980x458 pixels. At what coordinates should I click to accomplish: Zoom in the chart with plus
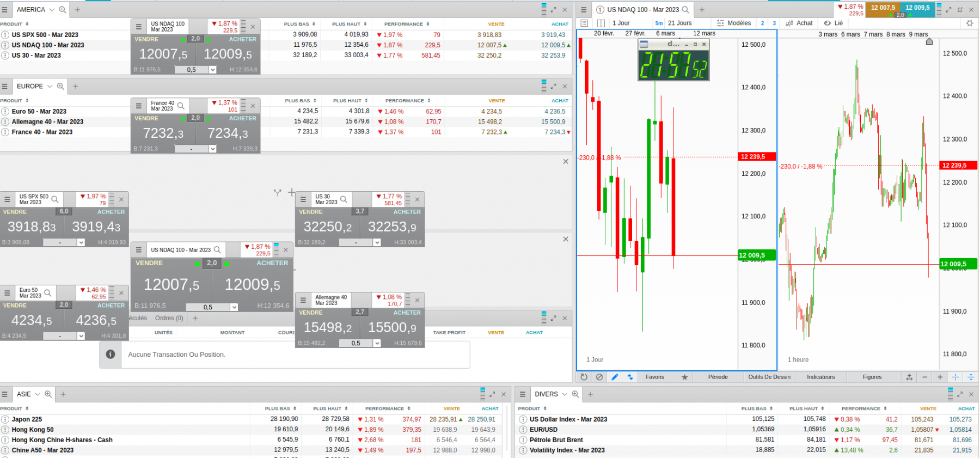[940, 377]
